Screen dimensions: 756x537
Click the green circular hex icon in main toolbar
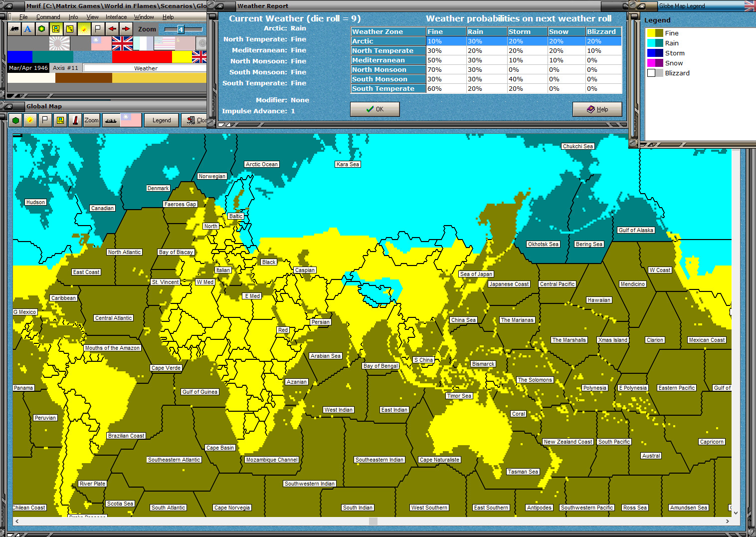pyautogui.click(x=42, y=29)
